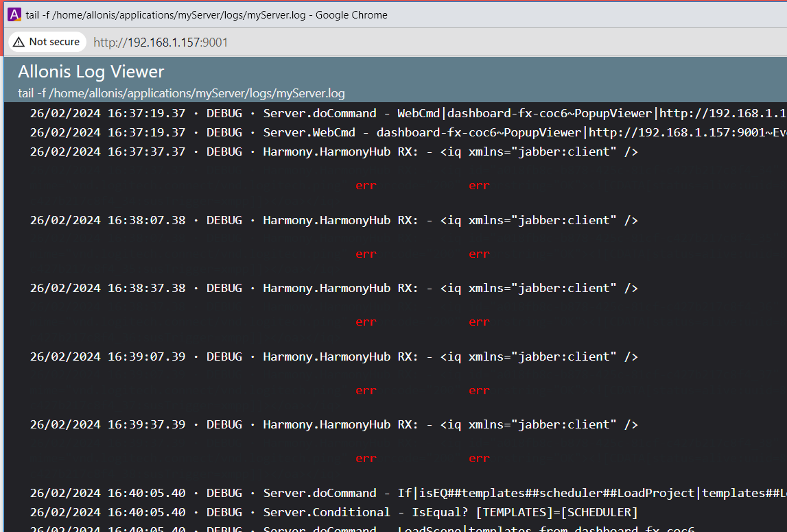Click left red err under 16:39:07 line
This screenshot has height=532, width=787.
pyautogui.click(x=366, y=391)
